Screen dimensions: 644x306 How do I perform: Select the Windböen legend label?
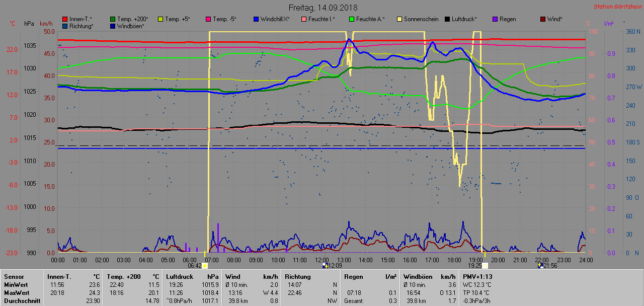(x=131, y=26)
